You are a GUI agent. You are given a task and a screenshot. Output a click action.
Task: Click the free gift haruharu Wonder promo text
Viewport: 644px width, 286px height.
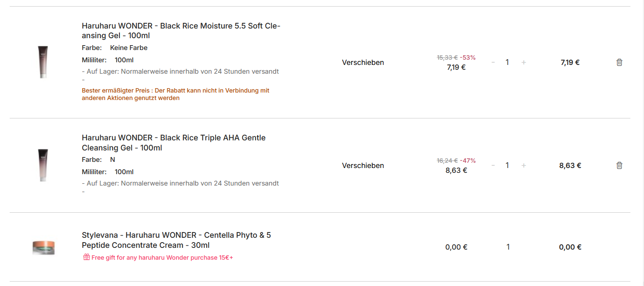tap(162, 257)
